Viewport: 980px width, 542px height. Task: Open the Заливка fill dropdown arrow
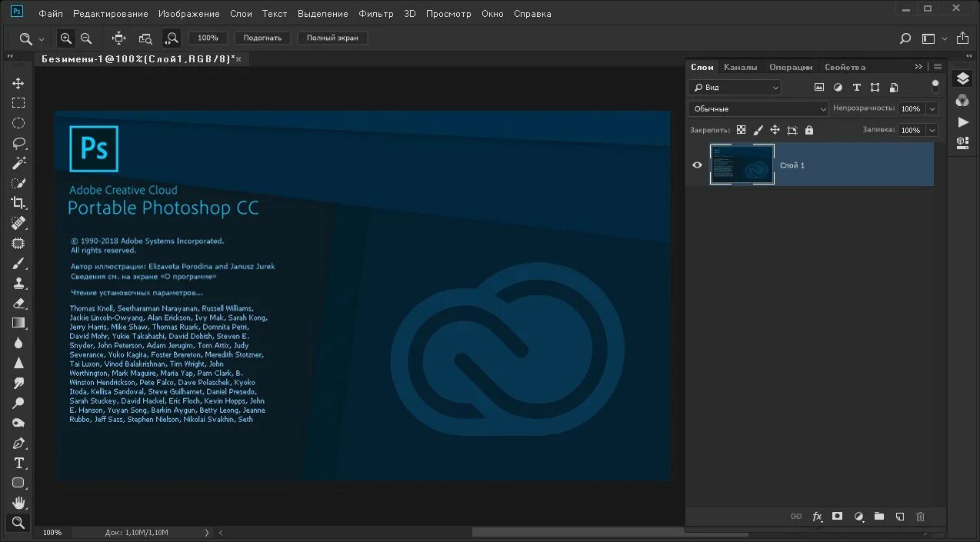click(932, 131)
